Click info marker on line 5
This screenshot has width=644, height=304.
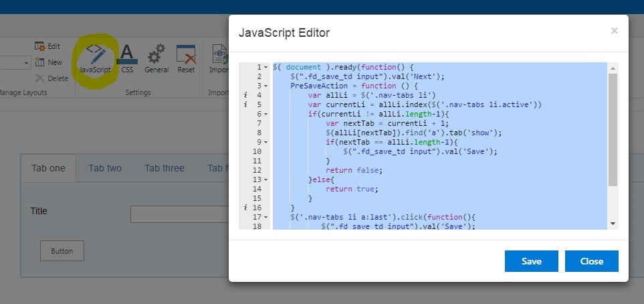point(245,104)
